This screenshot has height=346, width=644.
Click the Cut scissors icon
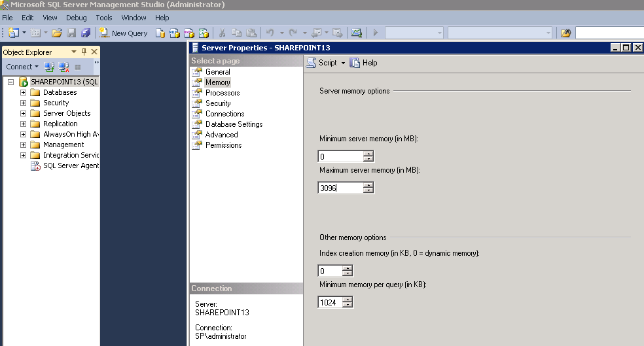pyautogui.click(x=223, y=33)
